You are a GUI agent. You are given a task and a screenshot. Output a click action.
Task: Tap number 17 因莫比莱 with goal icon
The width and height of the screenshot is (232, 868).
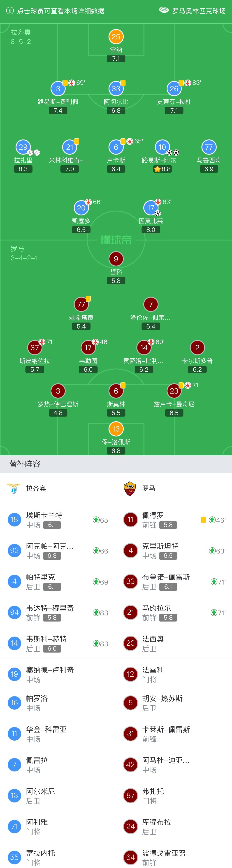(151, 217)
